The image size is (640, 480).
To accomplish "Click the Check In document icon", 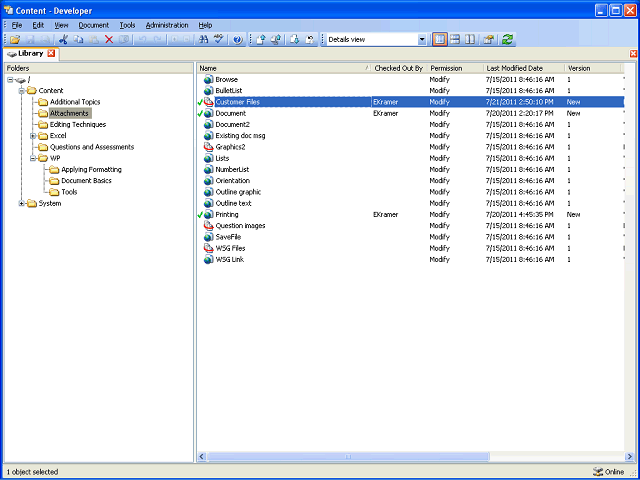I will [x=261, y=40].
